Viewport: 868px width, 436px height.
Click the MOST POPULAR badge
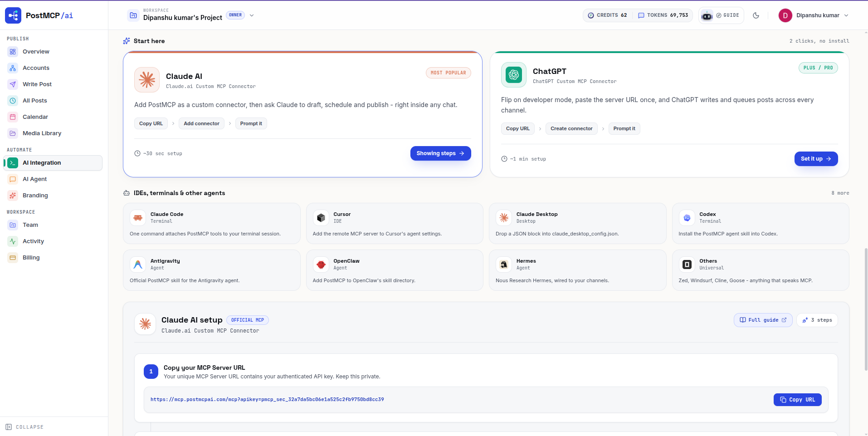point(449,73)
